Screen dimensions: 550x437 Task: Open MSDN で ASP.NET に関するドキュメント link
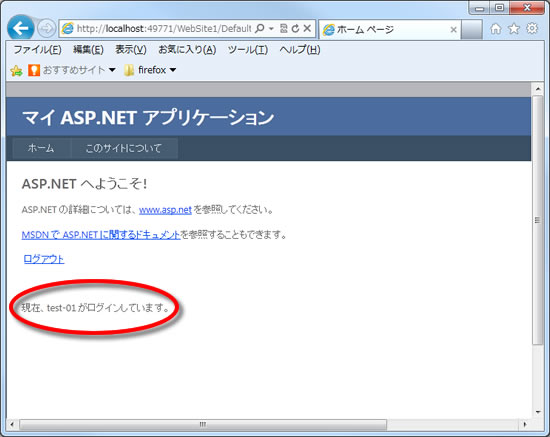(x=101, y=235)
